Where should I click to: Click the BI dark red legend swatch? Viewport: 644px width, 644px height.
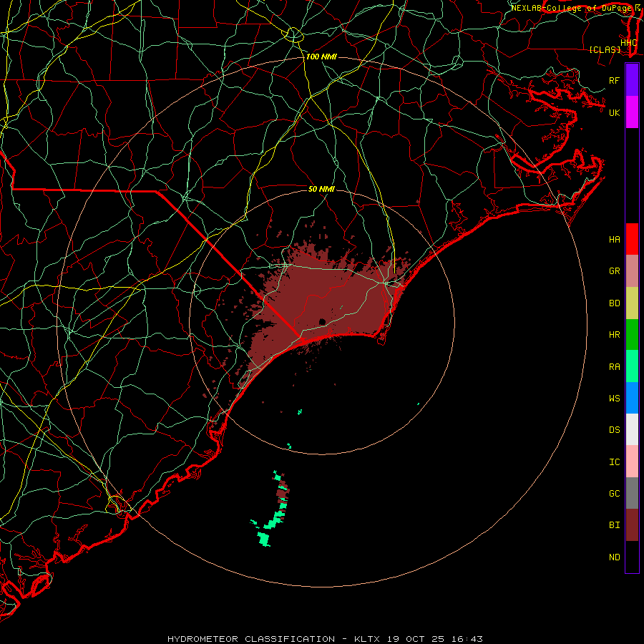[x=632, y=525]
